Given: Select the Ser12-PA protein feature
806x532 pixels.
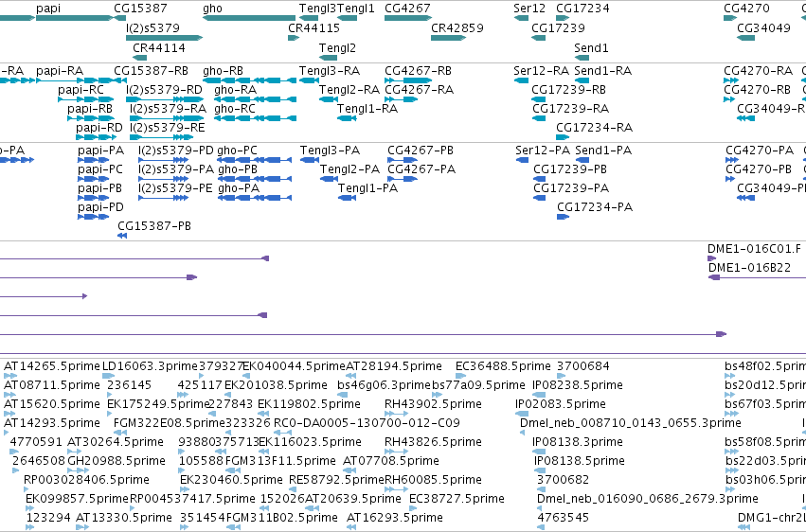Looking at the screenshot, I should pyautogui.click(x=522, y=160).
